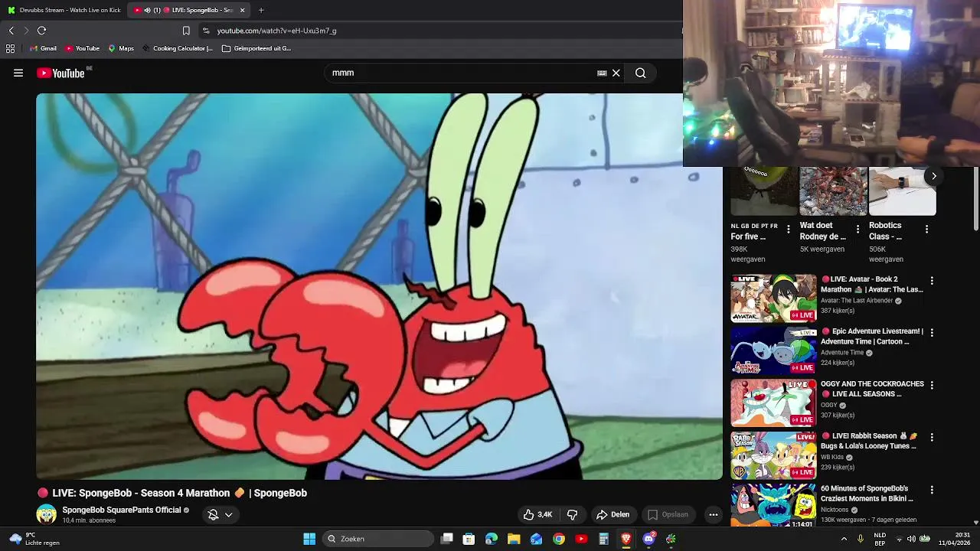Image resolution: width=980 pixels, height=551 pixels.
Task: Open options for For five ... video
Action: pos(789,229)
